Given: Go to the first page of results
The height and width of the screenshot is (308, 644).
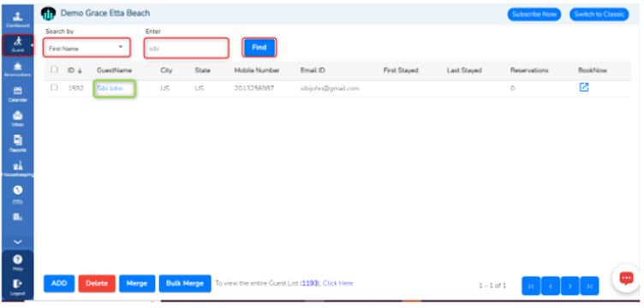Looking at the screenshot, I should click(531, 287).
